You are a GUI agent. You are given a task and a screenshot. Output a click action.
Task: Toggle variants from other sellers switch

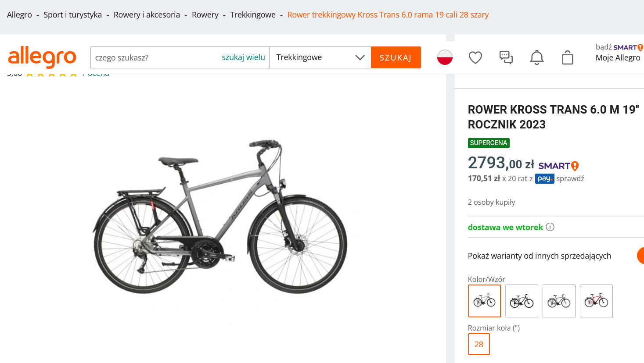640,256
